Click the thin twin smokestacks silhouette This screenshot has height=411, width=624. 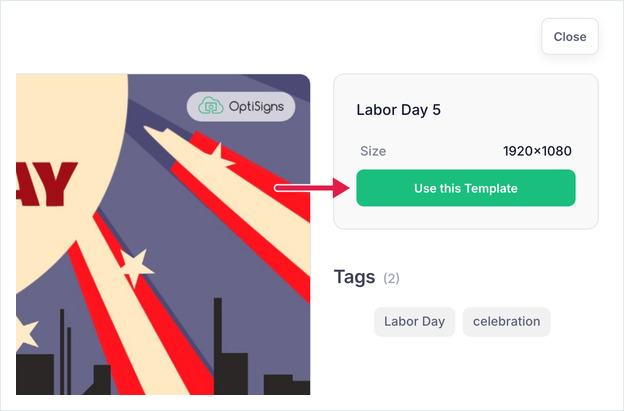pos(65,352)
